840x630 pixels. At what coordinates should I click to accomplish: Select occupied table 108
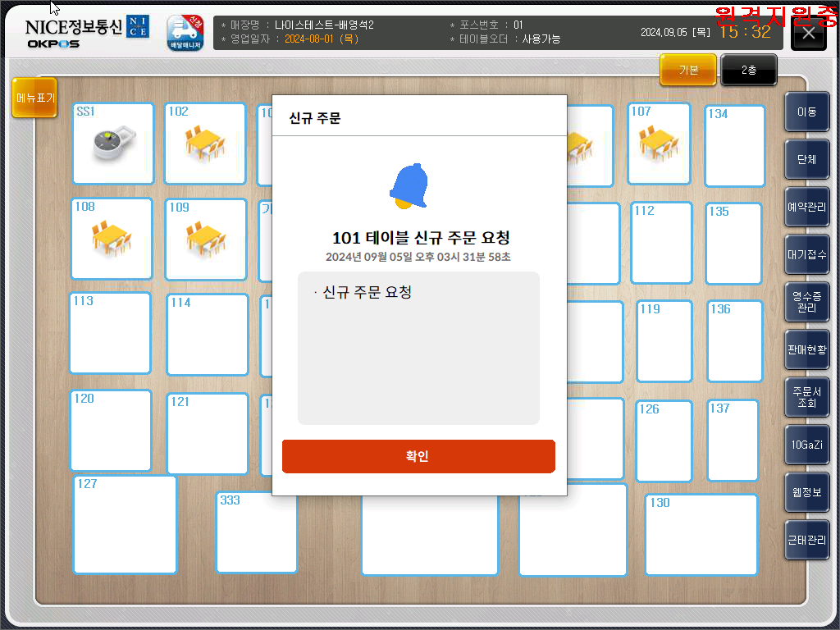112,239
